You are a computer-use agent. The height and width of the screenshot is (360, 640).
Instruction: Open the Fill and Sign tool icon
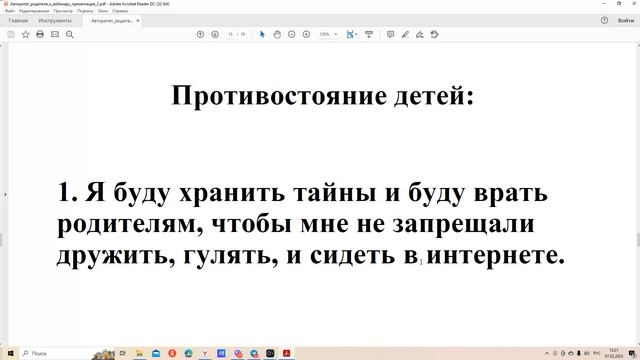[x=420, y=35]
